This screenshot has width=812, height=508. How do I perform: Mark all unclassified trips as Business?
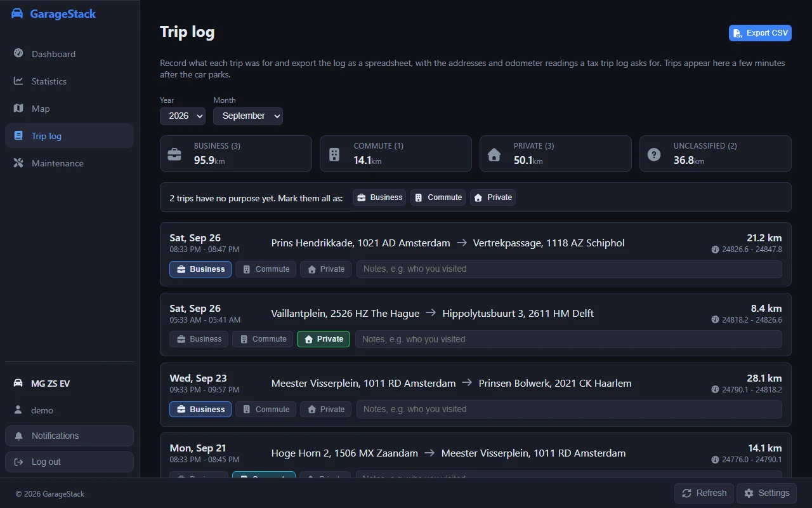coord(379,197)
